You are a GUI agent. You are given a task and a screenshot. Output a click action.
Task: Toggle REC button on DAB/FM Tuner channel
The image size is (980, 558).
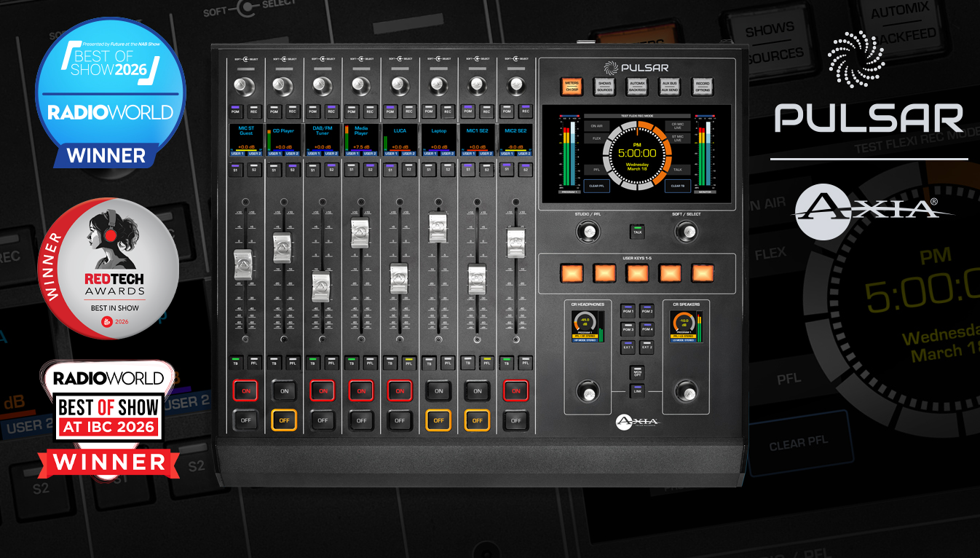click(x=331, y=111)
